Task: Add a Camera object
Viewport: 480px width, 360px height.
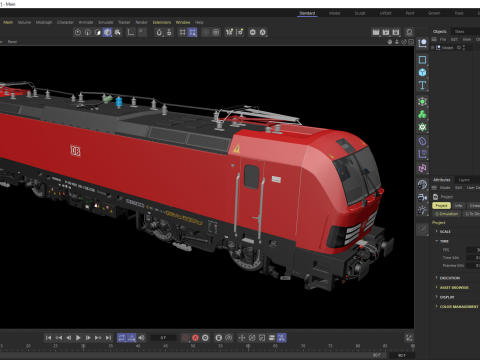Action: [422, 197]
